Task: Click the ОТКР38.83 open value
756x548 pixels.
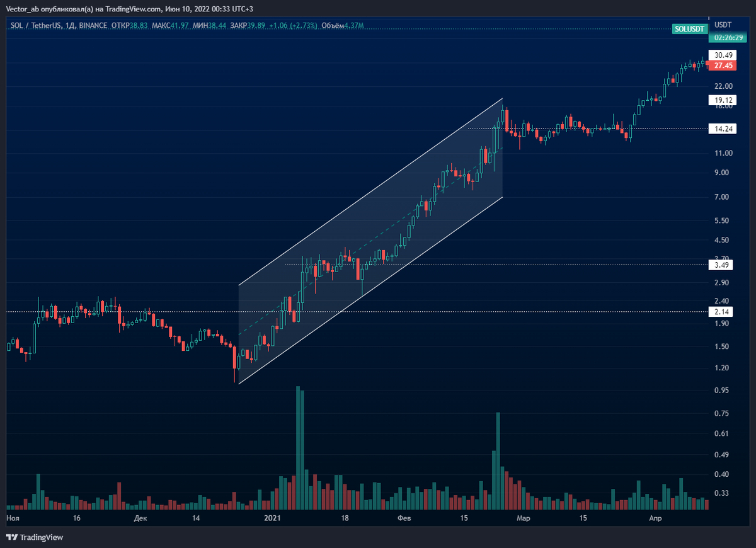Action: 130,26
